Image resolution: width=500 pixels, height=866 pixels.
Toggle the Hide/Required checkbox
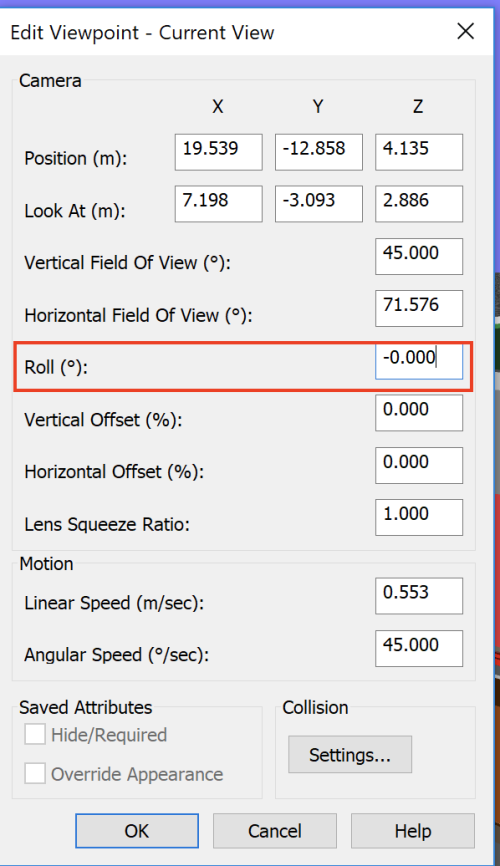pos(35,735)
